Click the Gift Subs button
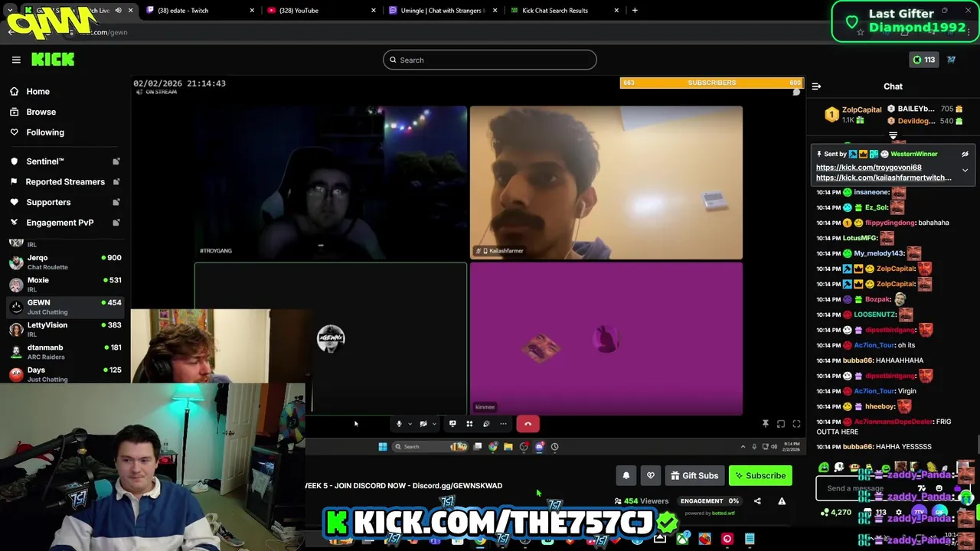Viewport: 980px width, 551px height. click(694, 475)
